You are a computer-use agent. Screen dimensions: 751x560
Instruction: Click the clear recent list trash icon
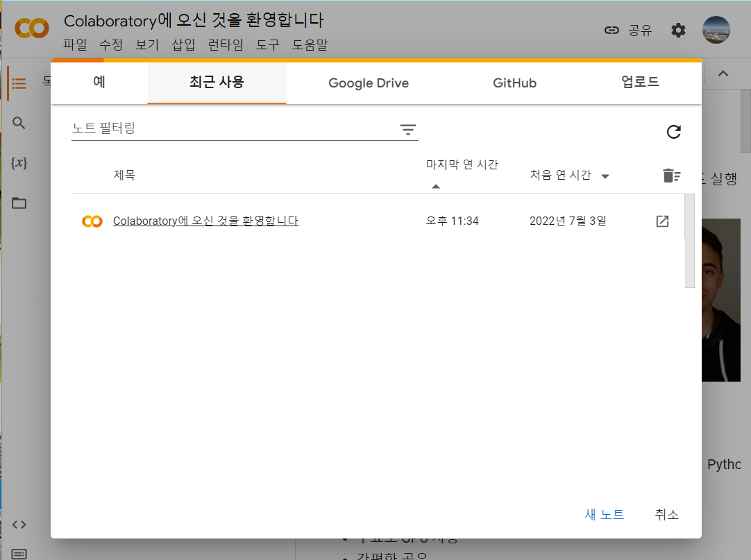coord(671,176)
